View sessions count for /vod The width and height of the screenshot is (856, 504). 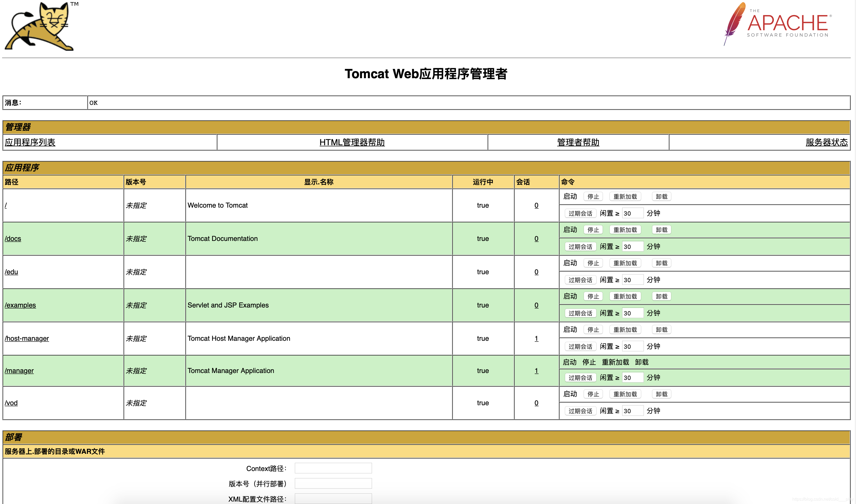(536, 403)
